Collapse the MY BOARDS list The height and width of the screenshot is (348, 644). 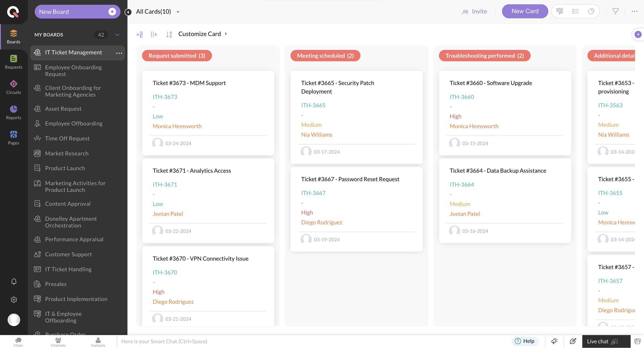[x=117, y=34]
